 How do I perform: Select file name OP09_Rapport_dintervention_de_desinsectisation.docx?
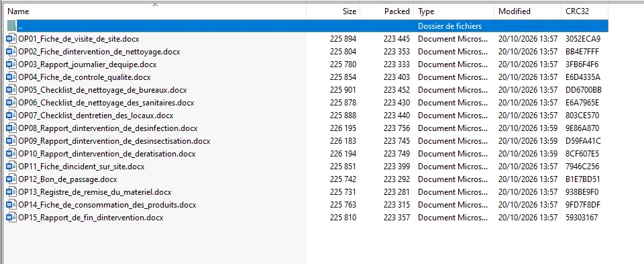[114, 141]
